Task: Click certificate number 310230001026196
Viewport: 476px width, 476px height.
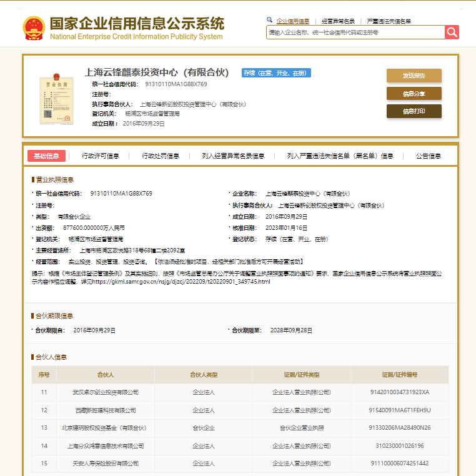Action: [400, 445]
